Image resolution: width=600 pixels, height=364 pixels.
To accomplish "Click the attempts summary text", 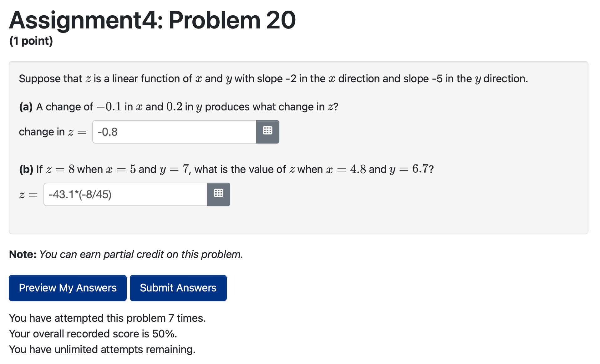I will (107, 318).
